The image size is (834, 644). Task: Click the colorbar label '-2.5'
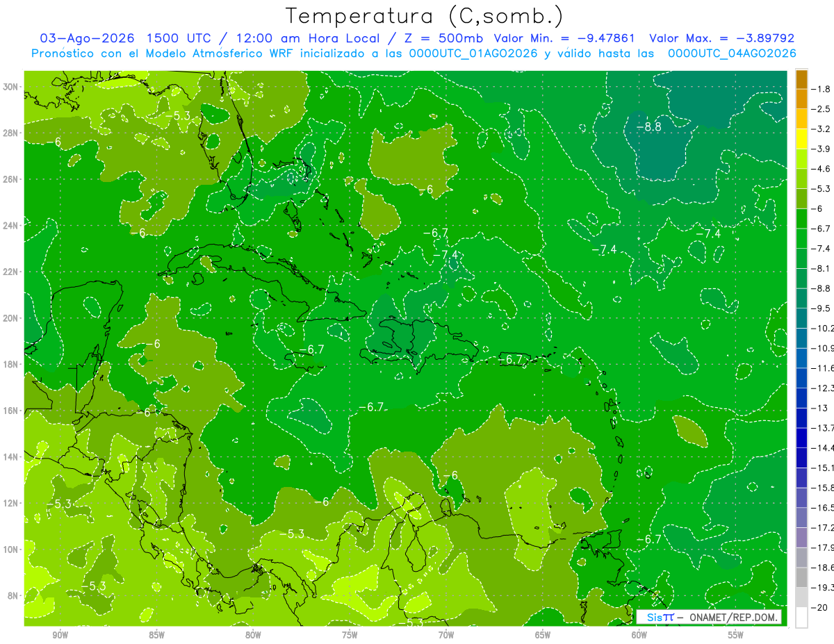tap(821, 109)
